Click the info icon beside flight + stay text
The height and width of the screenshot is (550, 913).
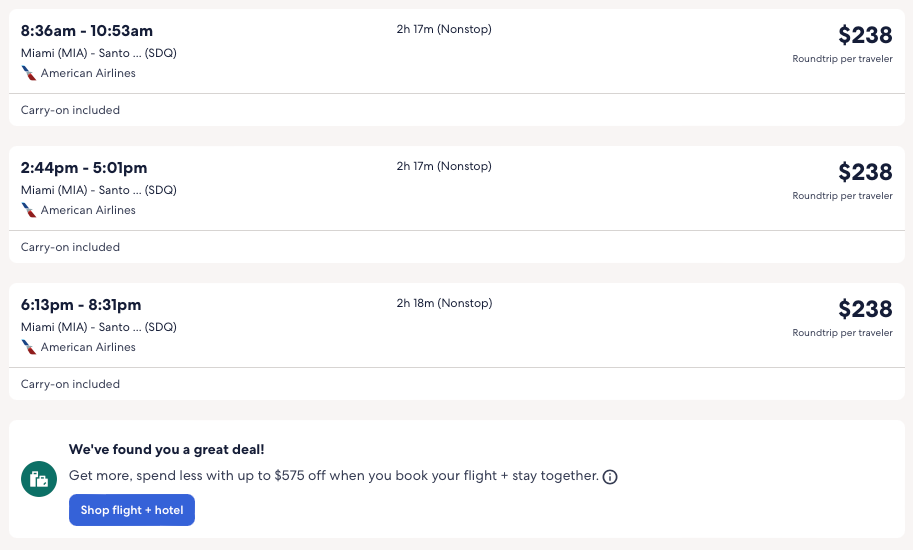tap(610, 477)
